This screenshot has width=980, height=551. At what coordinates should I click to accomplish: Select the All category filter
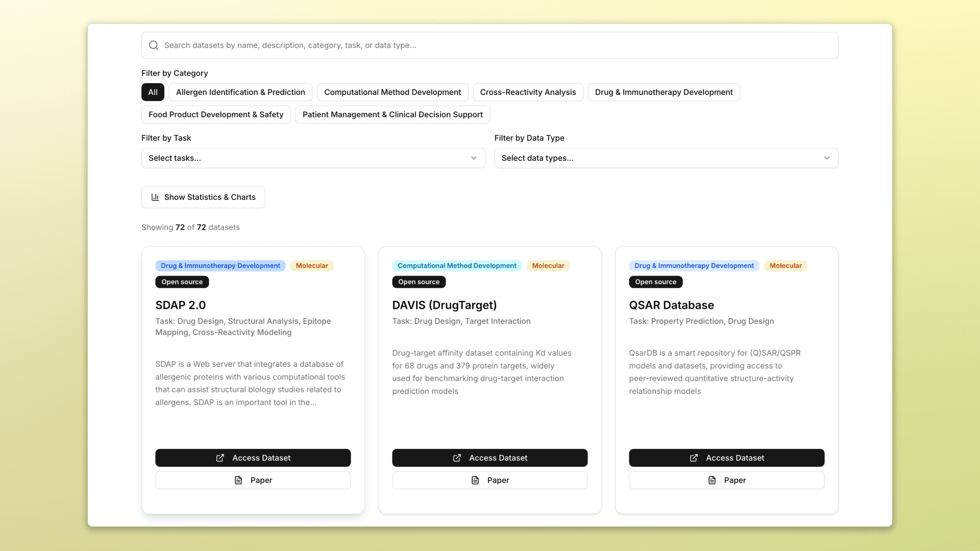153,92
